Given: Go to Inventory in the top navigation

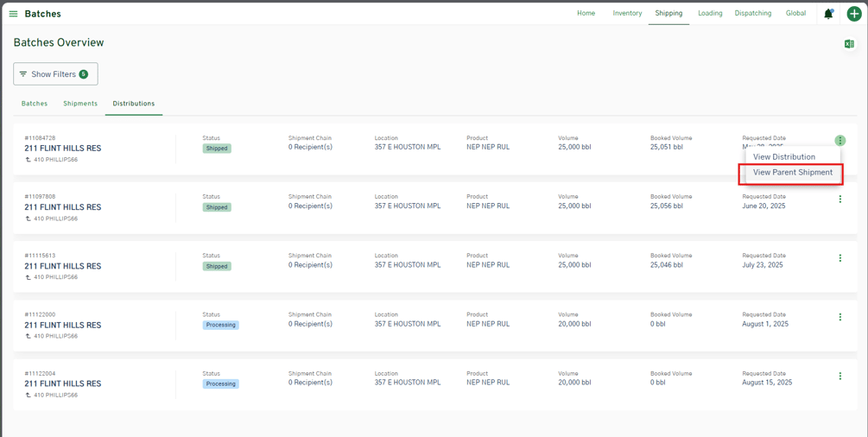Looking at the screenshot, I should click(x=627, y=14).
